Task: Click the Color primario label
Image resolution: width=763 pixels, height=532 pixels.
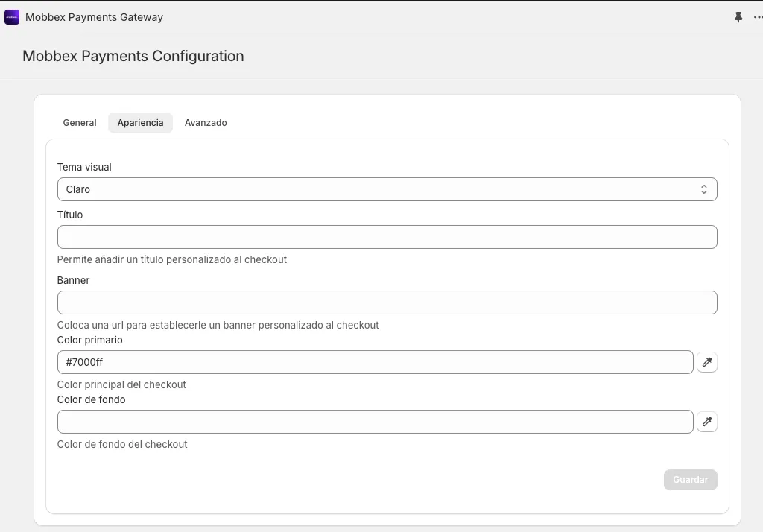Action: coord(89,340)
